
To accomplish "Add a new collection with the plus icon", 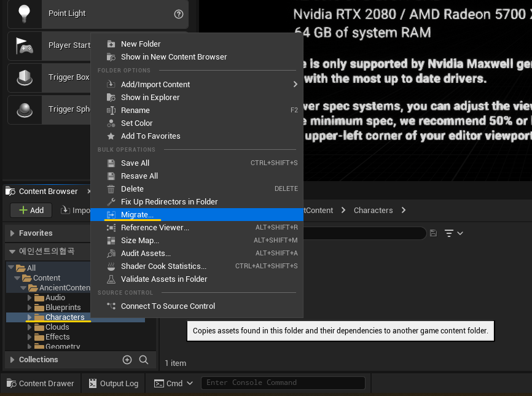I will point(127,359).
